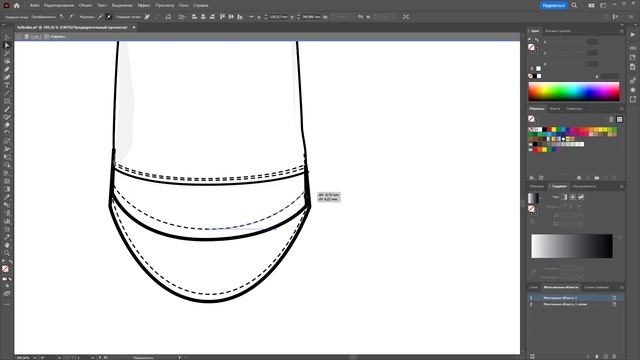The height and width of the screenshot is (360, 640).
Task: Expand the gradient preset dropdown arrow
Action: pyautogui.click(x=540, y=198)
